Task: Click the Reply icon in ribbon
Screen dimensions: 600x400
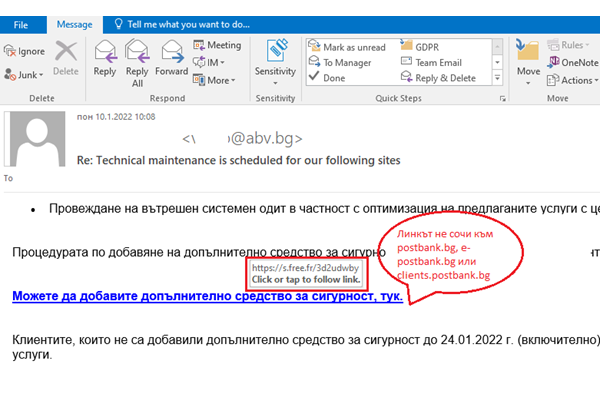Action: [x=104, y=56]
